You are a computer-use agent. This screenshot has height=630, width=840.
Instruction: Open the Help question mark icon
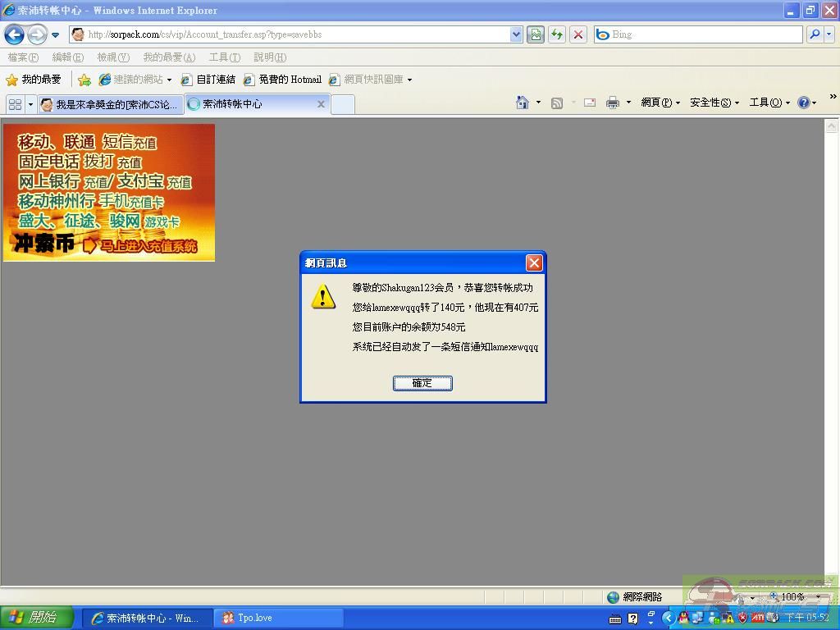coord(803,103)
